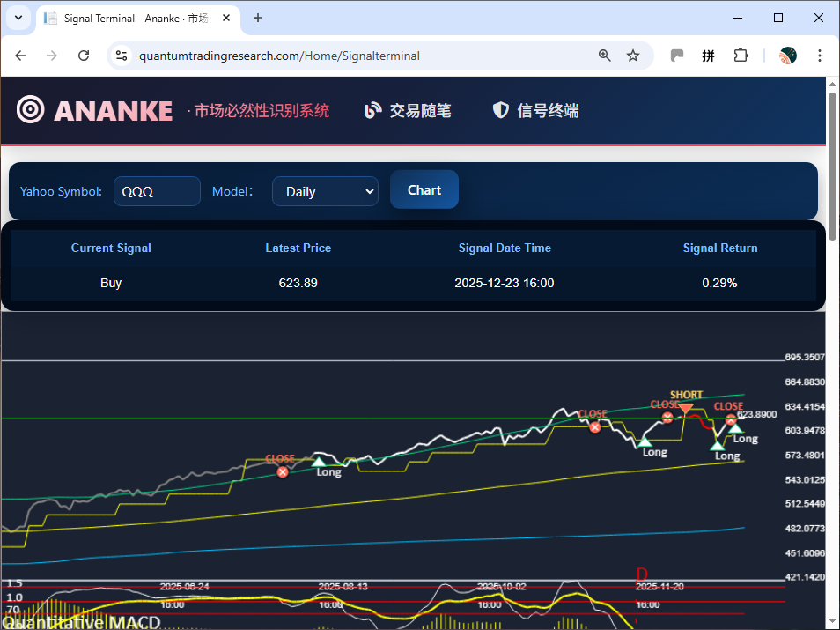This screenshot has width=840, height=630.
Task: Click the 695.3507 axis price label
Action: coord(805,357)
